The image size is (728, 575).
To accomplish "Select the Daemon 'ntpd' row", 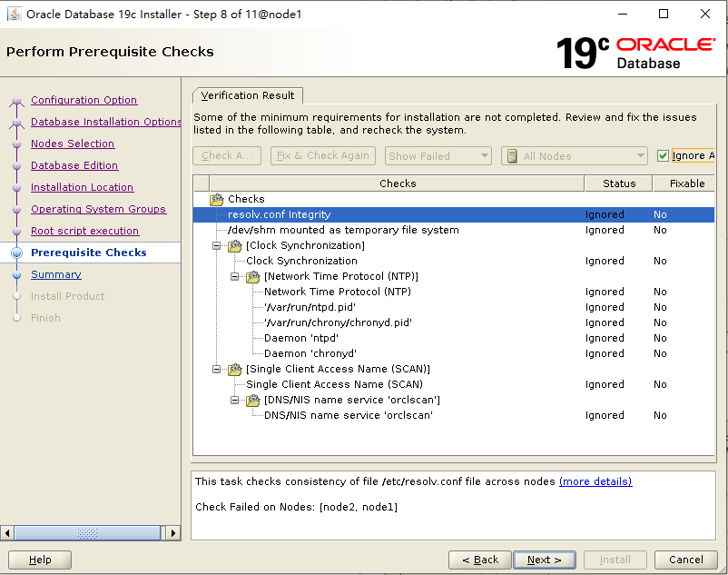I will [454, 338].
